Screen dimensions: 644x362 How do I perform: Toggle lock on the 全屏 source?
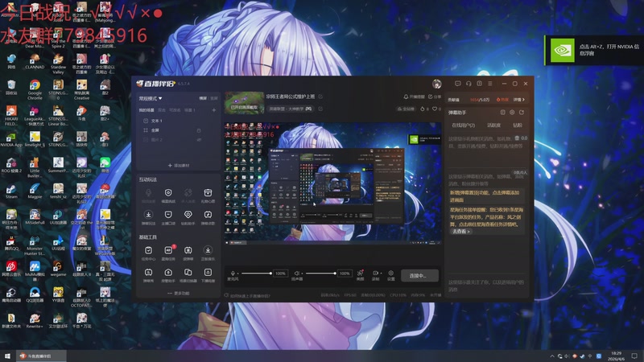(199, 130)
